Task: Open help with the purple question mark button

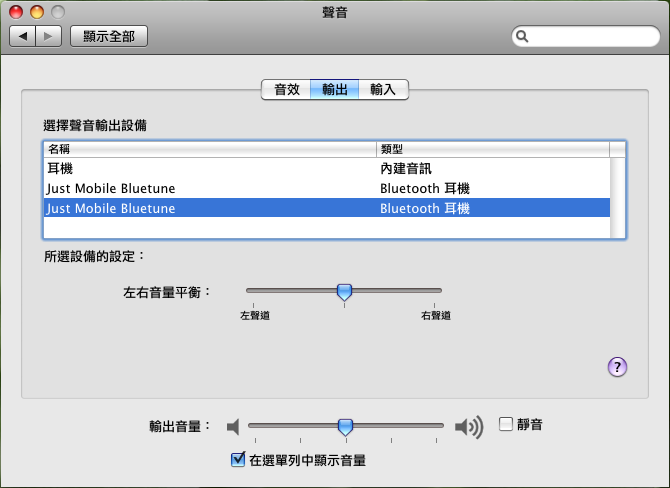Action: (x=617, y=367)
